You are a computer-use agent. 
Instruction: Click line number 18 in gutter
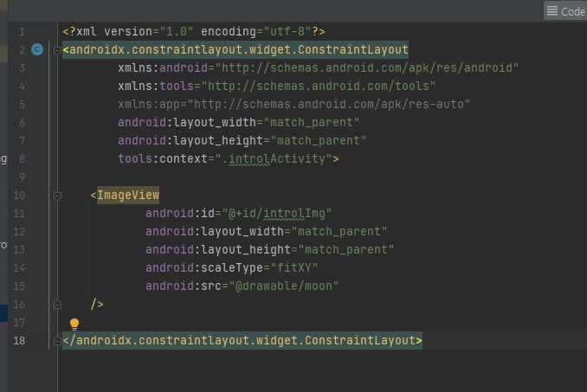point(19,341)
